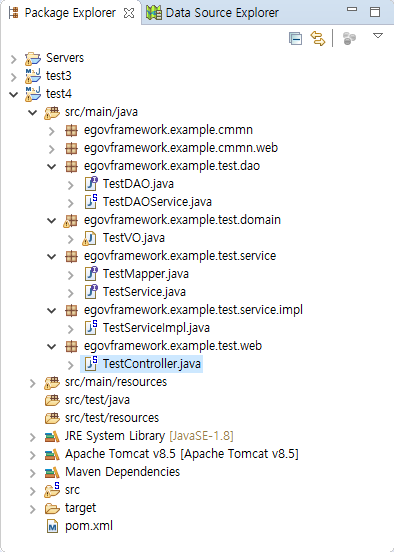Click the Maven Dependencies library icon

click(x=52, y=473)
